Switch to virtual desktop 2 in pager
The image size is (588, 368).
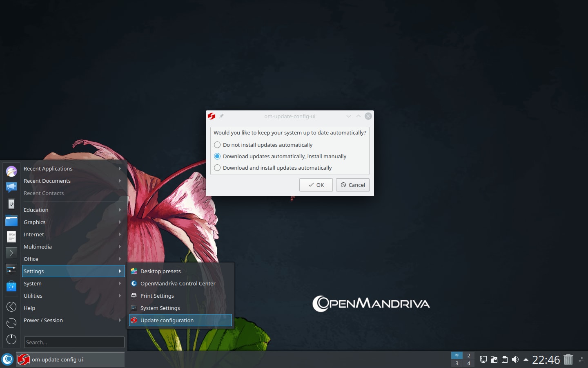[469, 355]
